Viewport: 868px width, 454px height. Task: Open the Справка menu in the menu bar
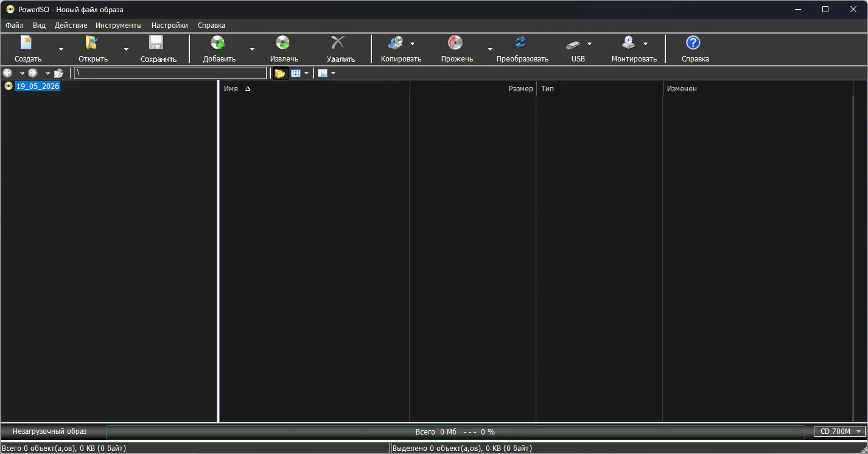211,26
